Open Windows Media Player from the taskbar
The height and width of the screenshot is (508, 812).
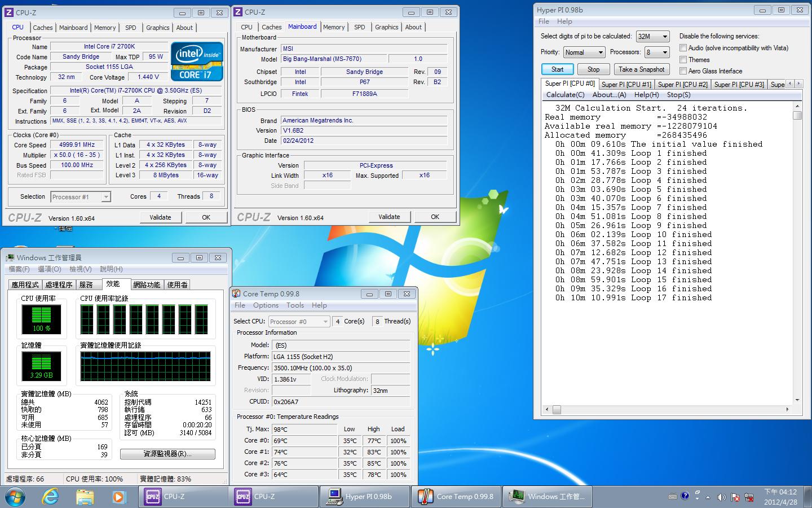(x=118, y=497)
